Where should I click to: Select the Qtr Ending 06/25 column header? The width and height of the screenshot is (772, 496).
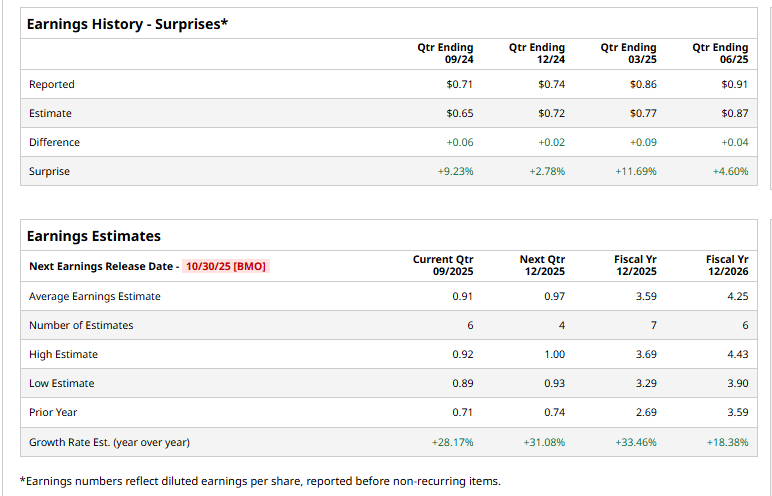pos(720,53)
